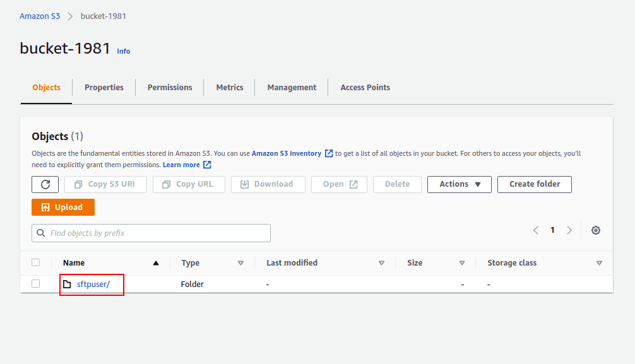
Task: Click the bucket-1981 breadcrumb text
Action: click(104, 16)
